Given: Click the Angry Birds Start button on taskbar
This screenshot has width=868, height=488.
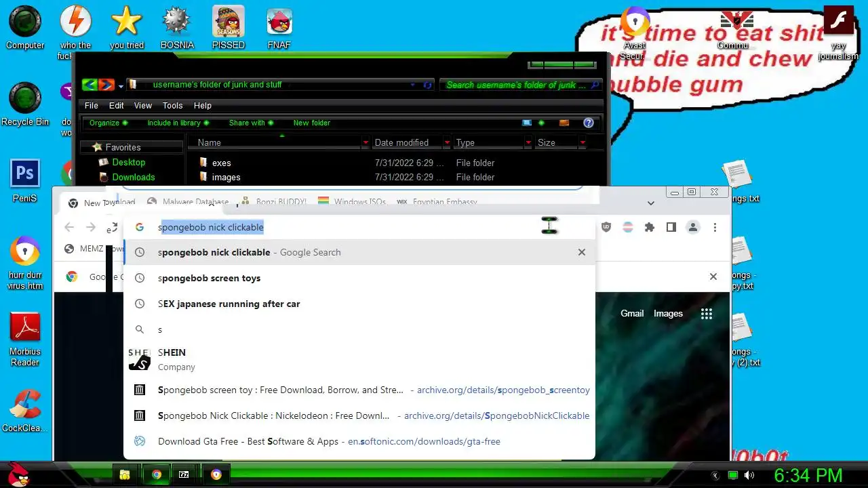Looking at the screenshot, I should click(x=18, y=474).
